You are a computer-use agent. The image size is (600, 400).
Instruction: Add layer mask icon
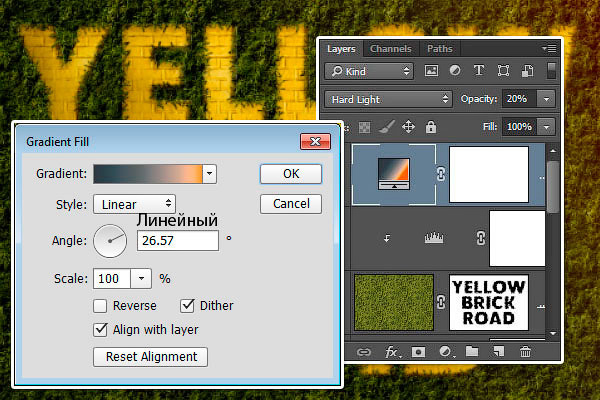click(418, 352)
